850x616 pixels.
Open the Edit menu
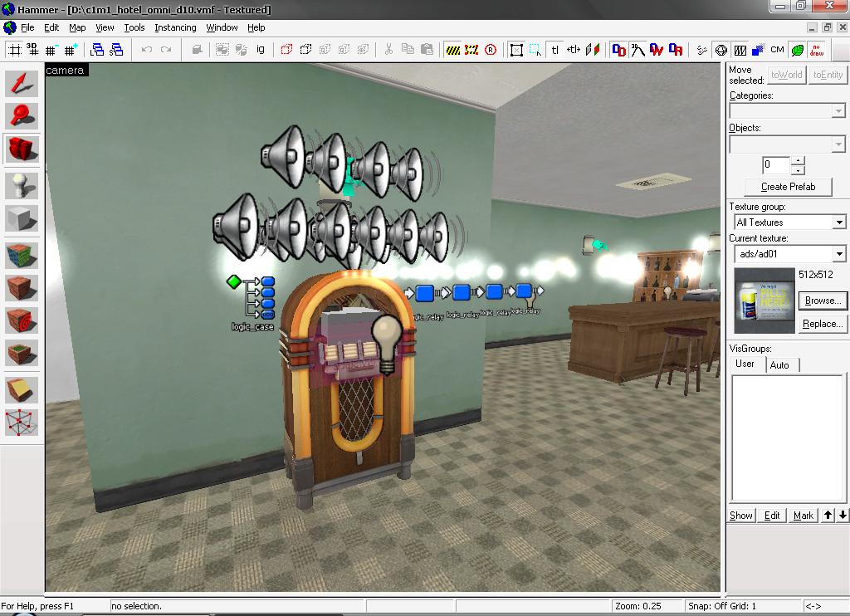tap(51, 27)
